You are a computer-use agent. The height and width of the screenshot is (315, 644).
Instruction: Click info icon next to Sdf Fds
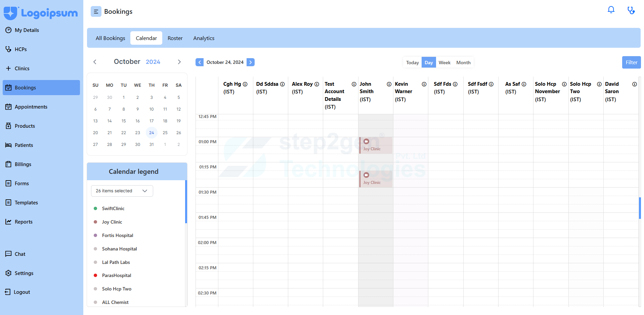point(455,84)
